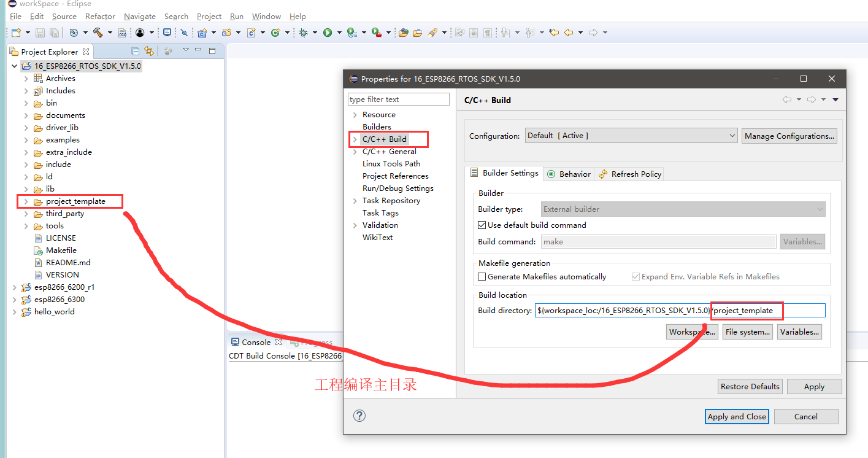Select Run/Debug Settings item
The image size is (868, 458).
[398, 188]
